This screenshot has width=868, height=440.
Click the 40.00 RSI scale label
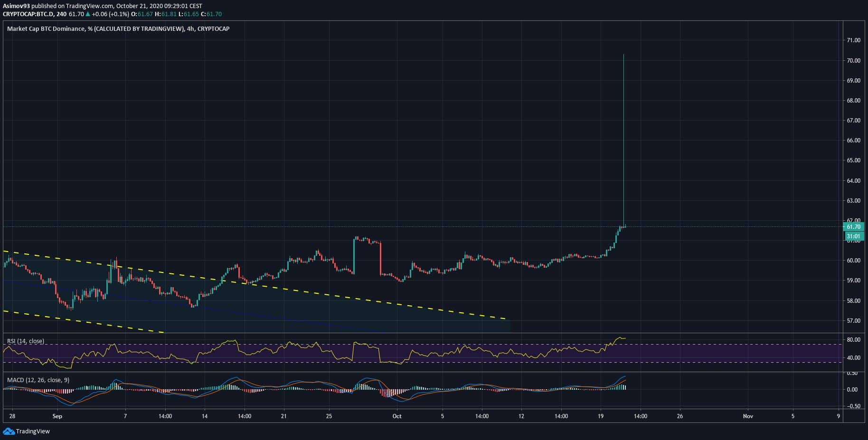coord(853,358)
